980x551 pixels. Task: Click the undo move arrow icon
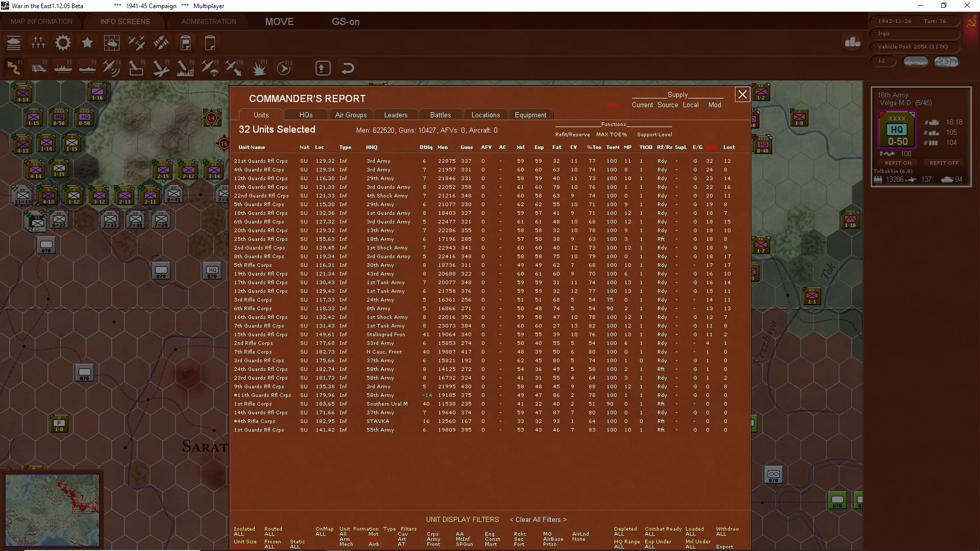coord(348,68)
